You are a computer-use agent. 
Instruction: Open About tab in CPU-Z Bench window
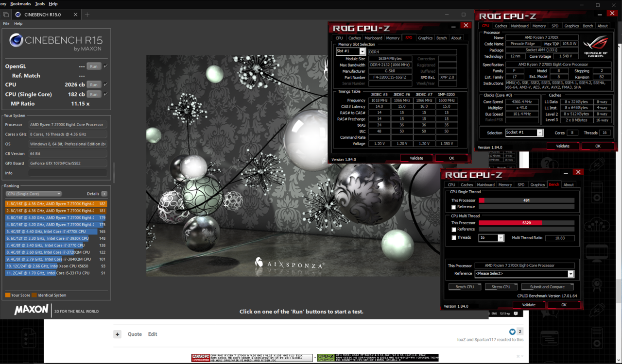point(569,184)
